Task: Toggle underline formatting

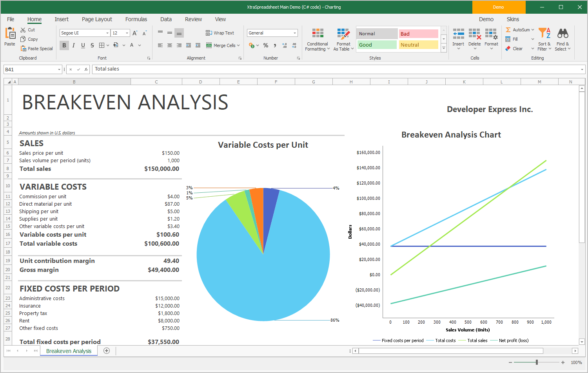Action: click(83, 45)
